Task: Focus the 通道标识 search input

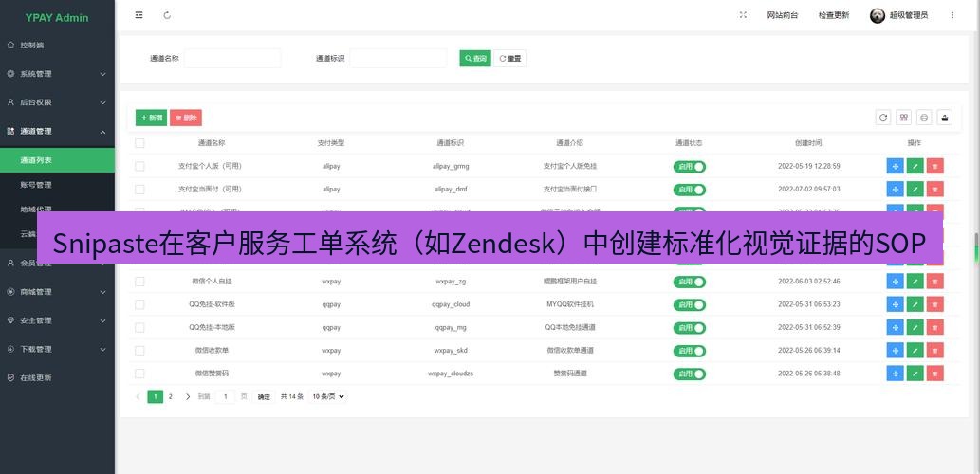Action: point(398,58)
